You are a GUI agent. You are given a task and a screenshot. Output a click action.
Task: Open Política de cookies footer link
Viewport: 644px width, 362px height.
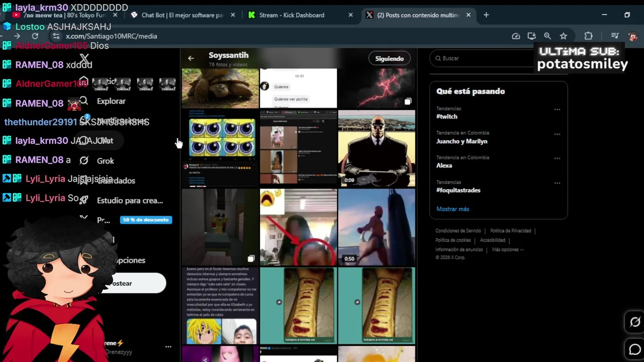point(453,240)
